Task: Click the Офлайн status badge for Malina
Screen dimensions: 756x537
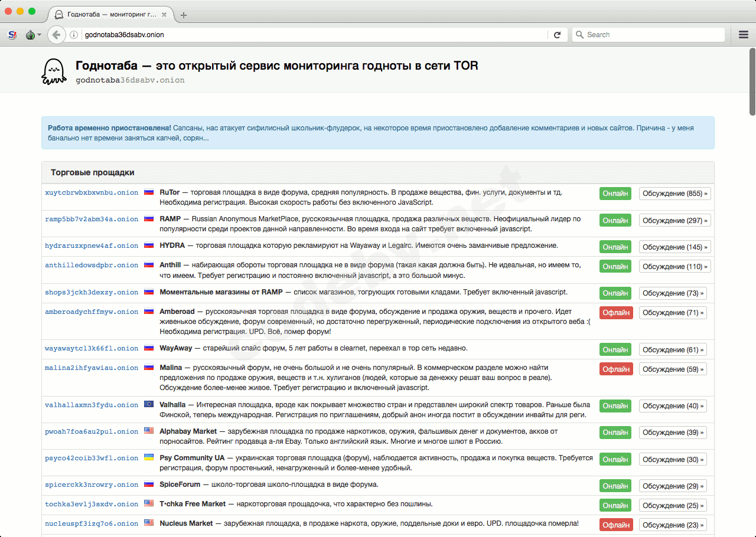Action: pyautogui.click(x=616, y=369)
